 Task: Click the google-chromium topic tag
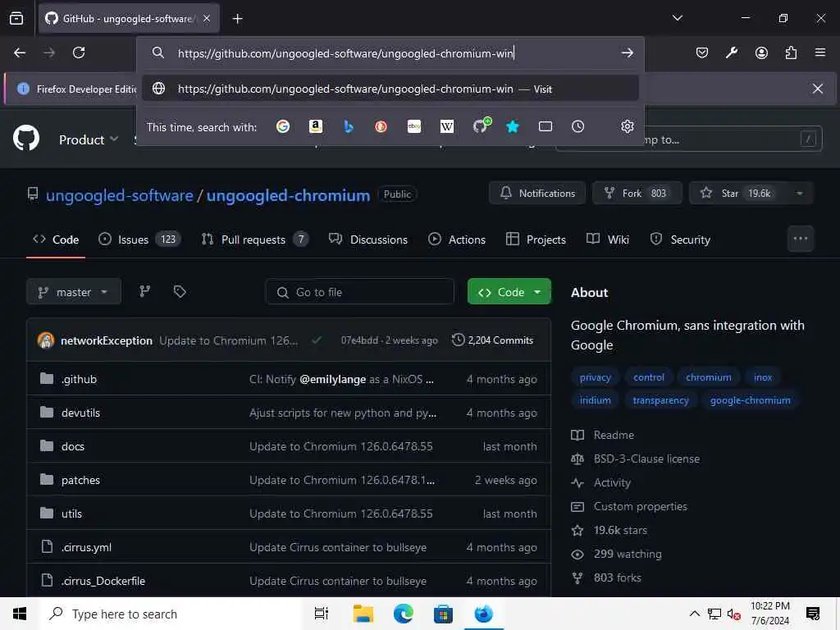[x=750, y=400]
